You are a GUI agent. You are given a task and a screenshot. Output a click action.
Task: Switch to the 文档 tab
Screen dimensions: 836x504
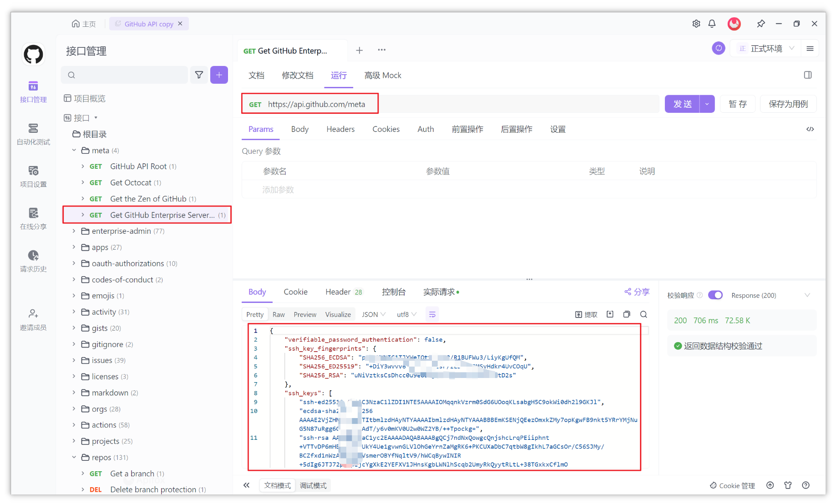[x=256, y=75]
